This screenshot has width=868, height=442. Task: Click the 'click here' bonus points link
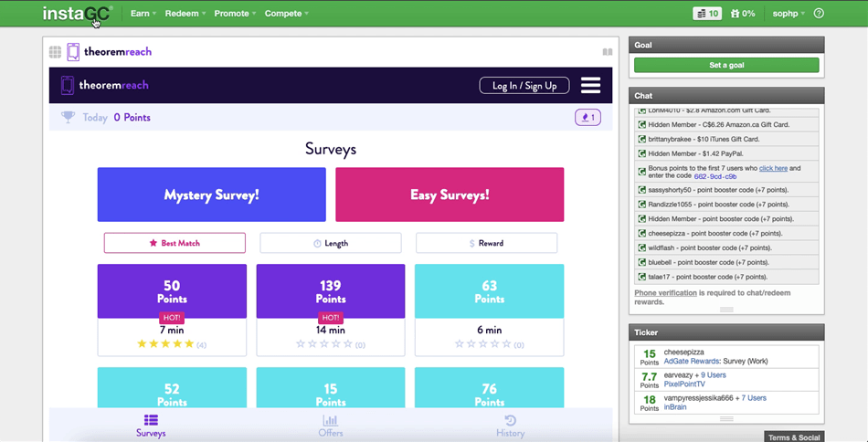point(773,168)
